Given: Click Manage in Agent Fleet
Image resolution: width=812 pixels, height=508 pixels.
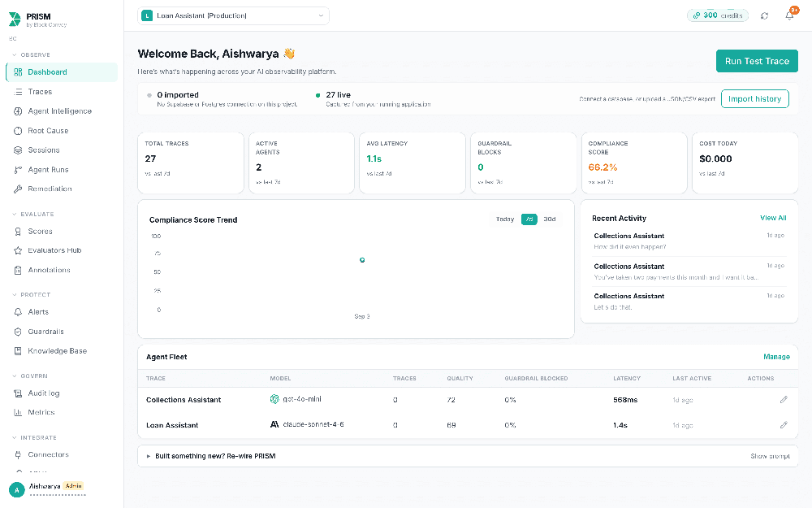Looking at the screenshot, I should (x=776, y=357).
